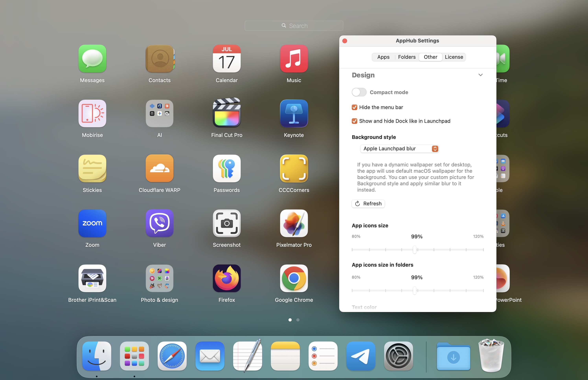Open the Viber app

coord(160,223)
